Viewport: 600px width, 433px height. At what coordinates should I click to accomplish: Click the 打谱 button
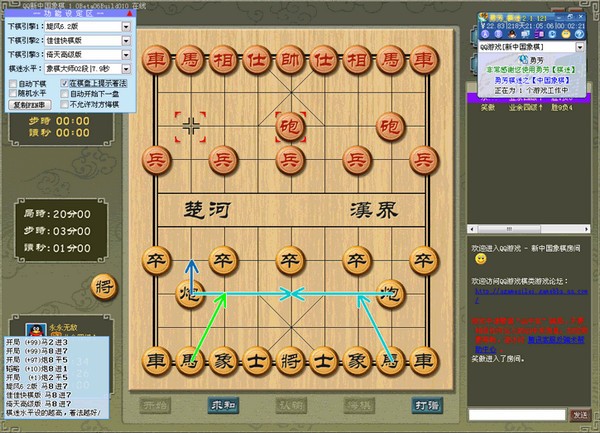(x=427, y=405)
